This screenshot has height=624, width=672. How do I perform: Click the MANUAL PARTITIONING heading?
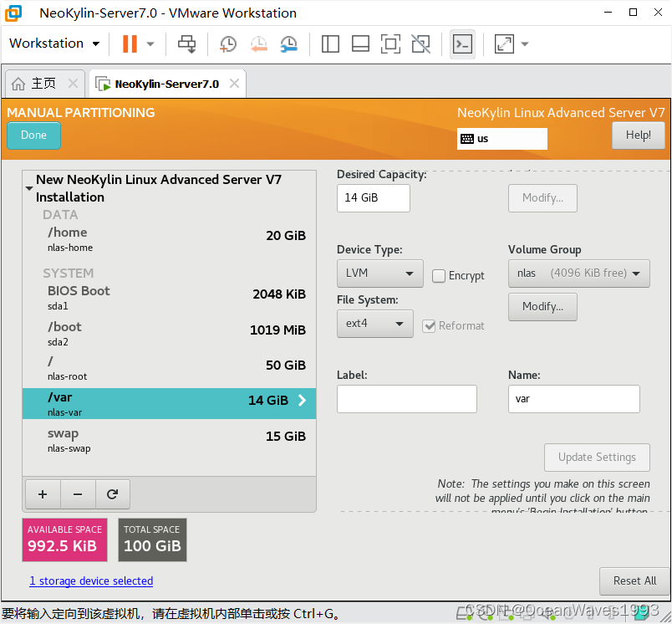click(x=81, y=112)
